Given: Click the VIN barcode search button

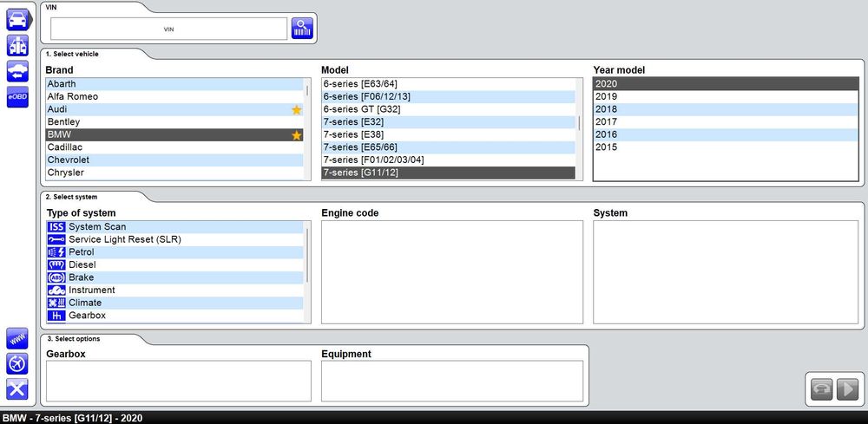Looking at the screenshot, I should point(302,29).
